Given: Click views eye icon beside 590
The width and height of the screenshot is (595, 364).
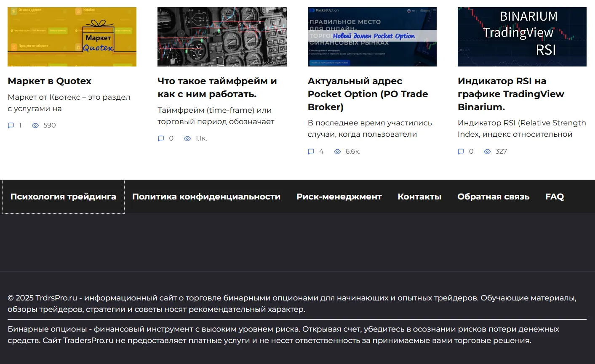Looking at the screenshot, I should (35, 125).
